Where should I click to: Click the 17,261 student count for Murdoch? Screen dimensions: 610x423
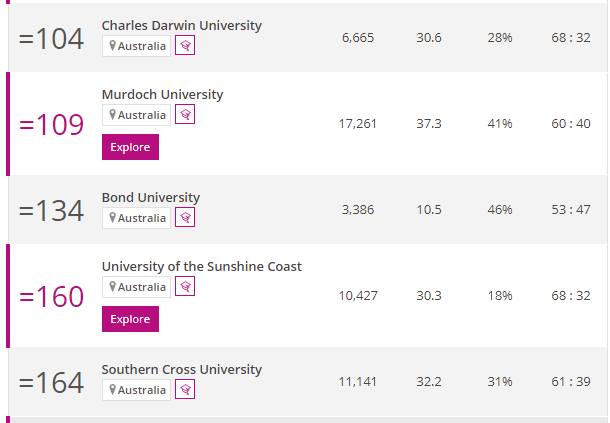(358, 124)
